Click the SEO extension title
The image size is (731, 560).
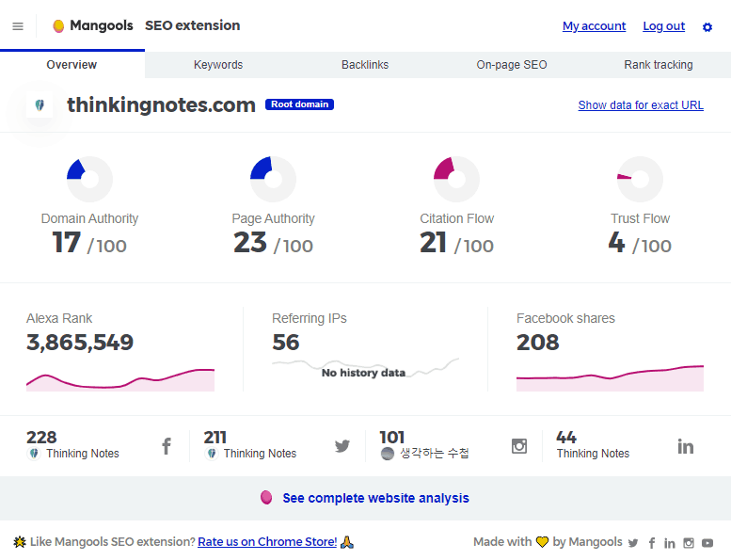pos(193,25)
